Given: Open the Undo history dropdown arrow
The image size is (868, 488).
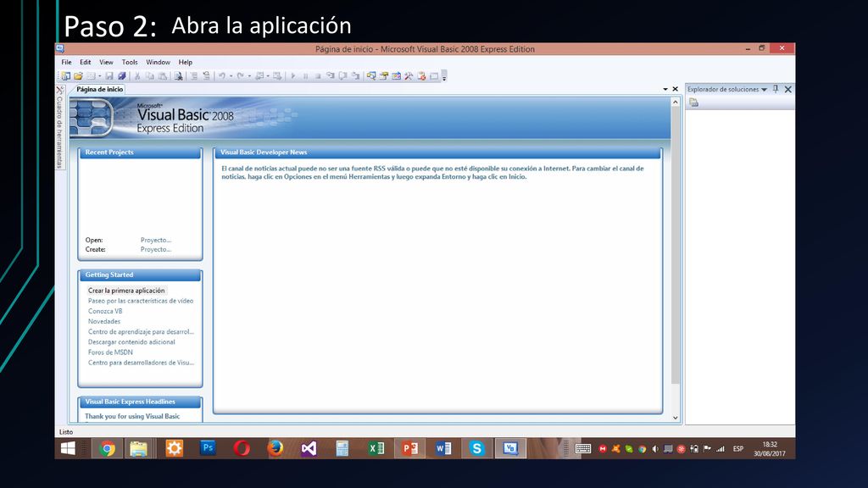Looking at the screenshot, I should pos(231,75).
